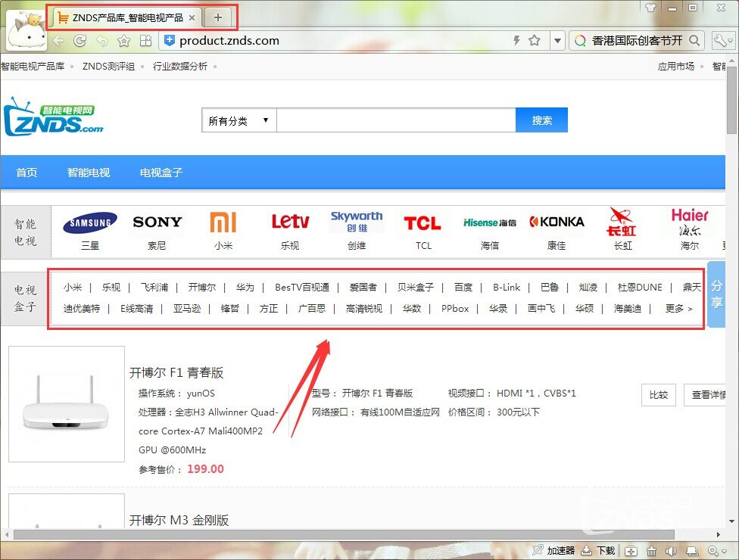Viewport: 739px width, 560px height.
Task: Click 飞利浦 box brand link
Action: pyautogui.click(x=154, y=288)
